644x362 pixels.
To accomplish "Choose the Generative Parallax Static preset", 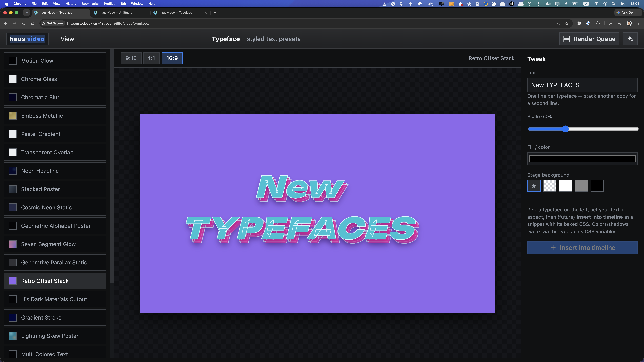I will click(55, 263).
